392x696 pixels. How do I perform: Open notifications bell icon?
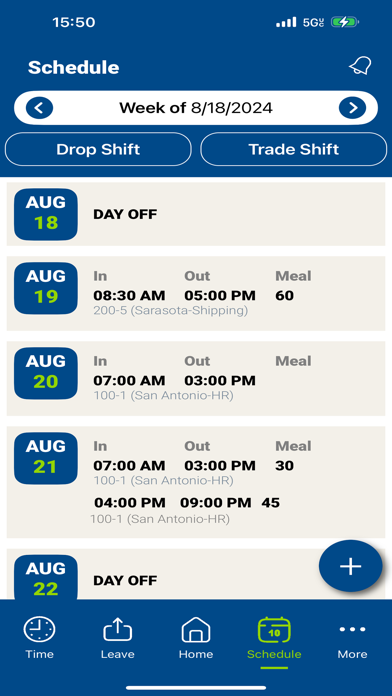tap(360, 67)
